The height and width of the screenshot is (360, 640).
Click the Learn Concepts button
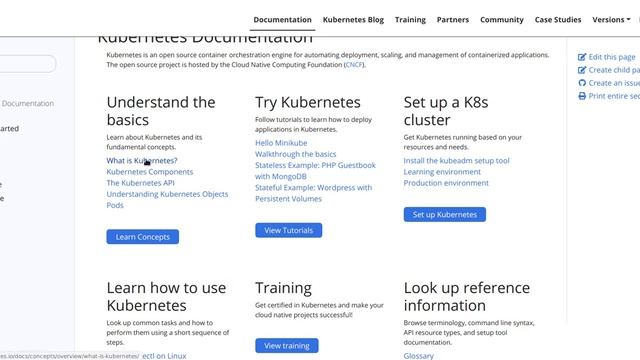pyautogui.click(x=142, y=237)
